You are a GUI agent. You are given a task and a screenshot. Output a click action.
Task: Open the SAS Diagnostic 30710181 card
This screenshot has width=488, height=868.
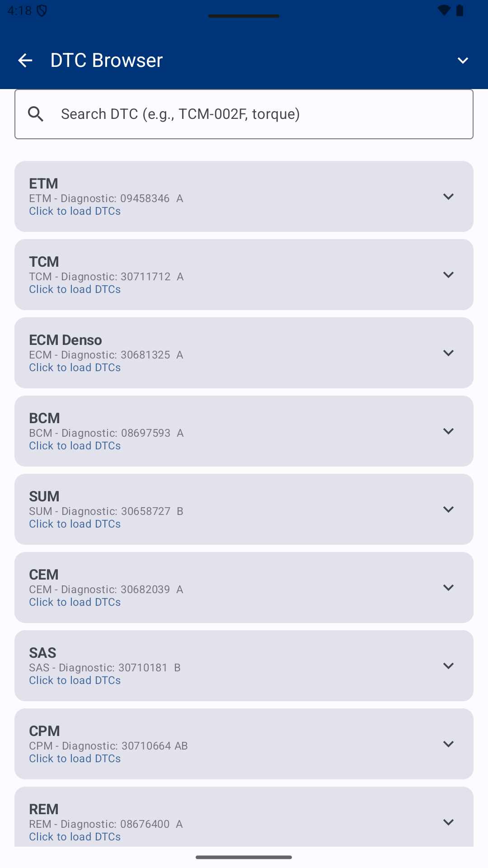pos(244,666)
